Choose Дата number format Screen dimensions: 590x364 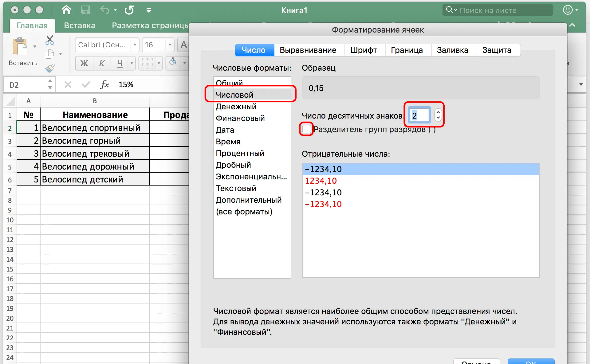(x=252, y=130)
